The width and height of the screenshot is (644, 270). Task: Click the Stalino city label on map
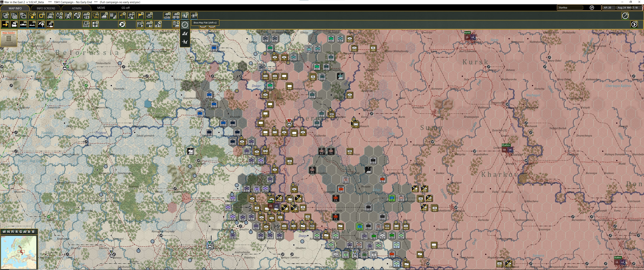(x=618, y=257)
